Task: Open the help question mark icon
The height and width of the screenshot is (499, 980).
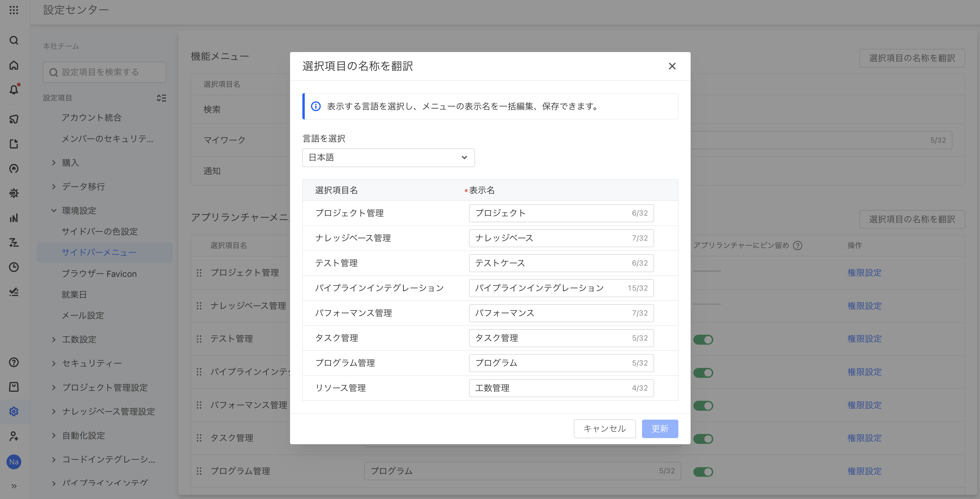Action: point(14,362)
